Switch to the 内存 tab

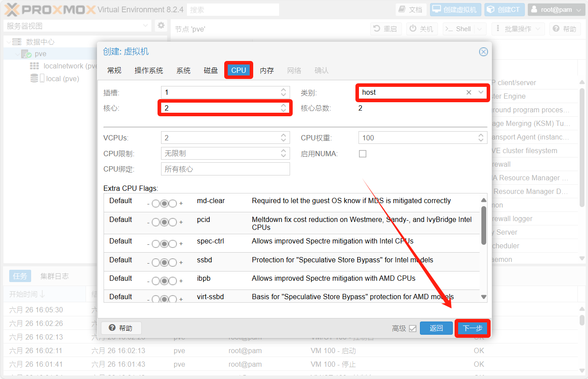tap(267, 71)
